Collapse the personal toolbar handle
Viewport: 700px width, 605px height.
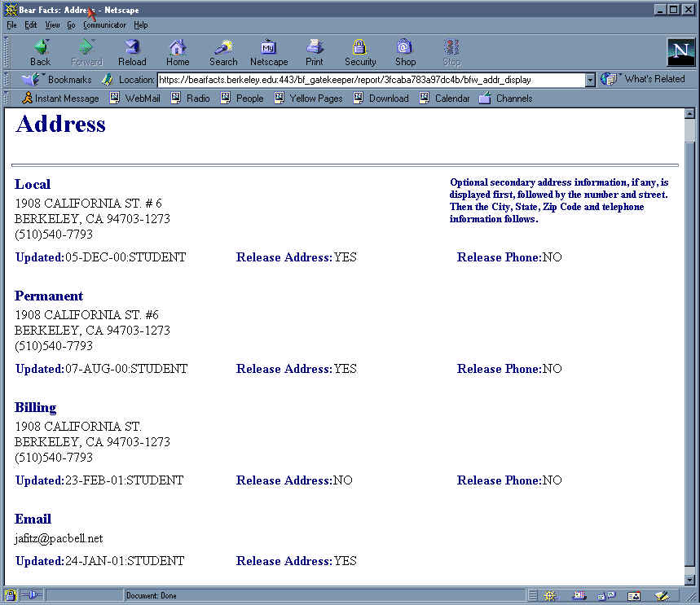click(7, 99)
